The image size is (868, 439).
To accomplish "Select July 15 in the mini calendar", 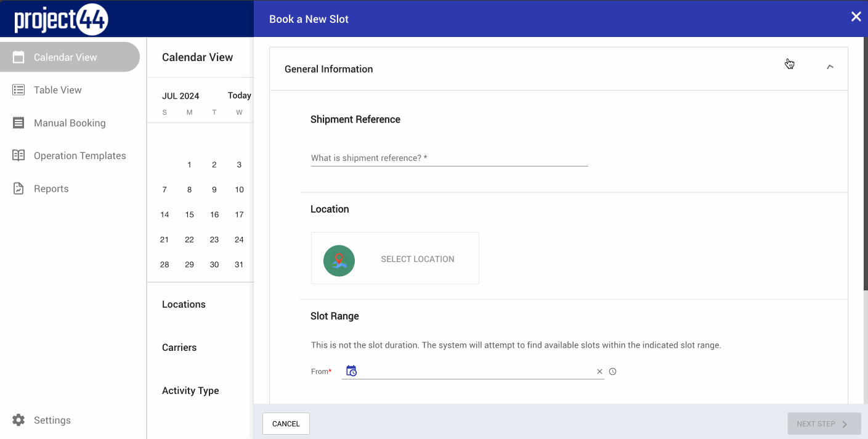I will 189,215.
